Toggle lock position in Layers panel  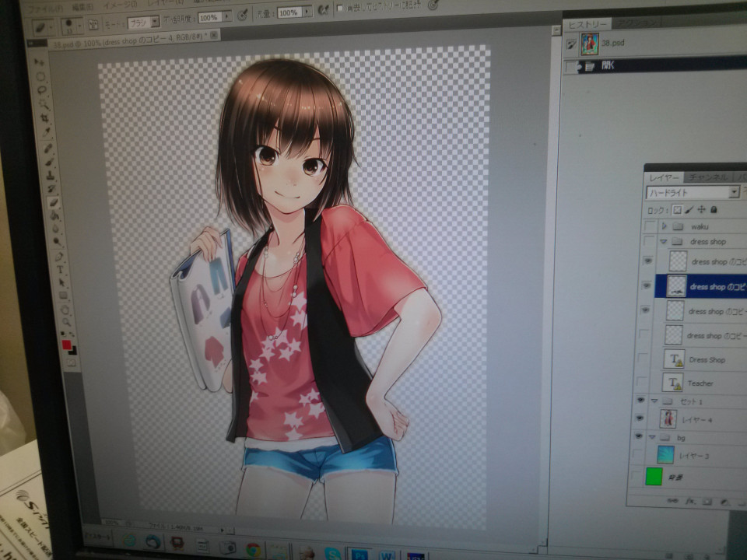tap(701, 209)
